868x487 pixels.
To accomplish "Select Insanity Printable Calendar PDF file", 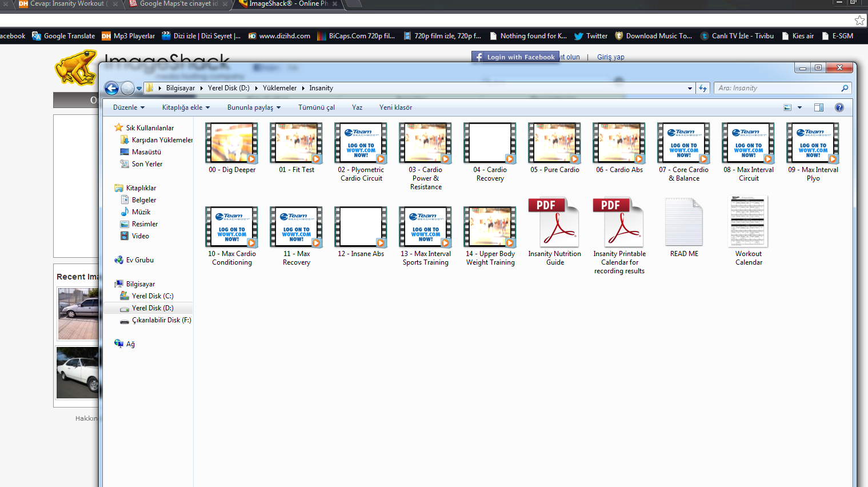I will pos(619,235).
